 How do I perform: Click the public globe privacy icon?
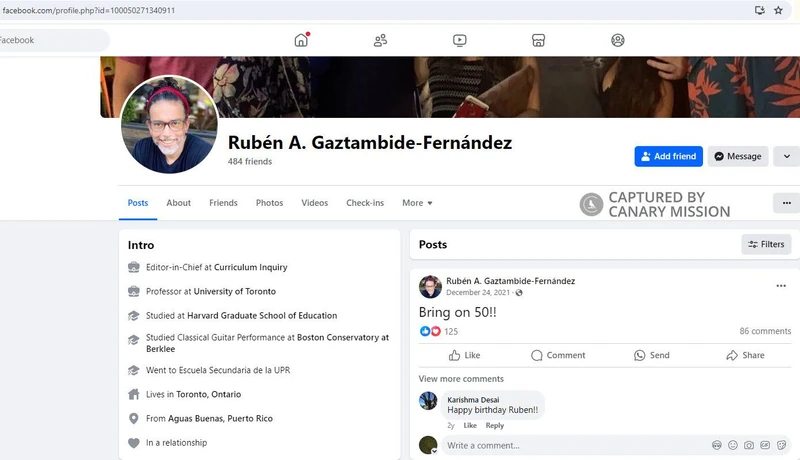[x=519, y=292]
